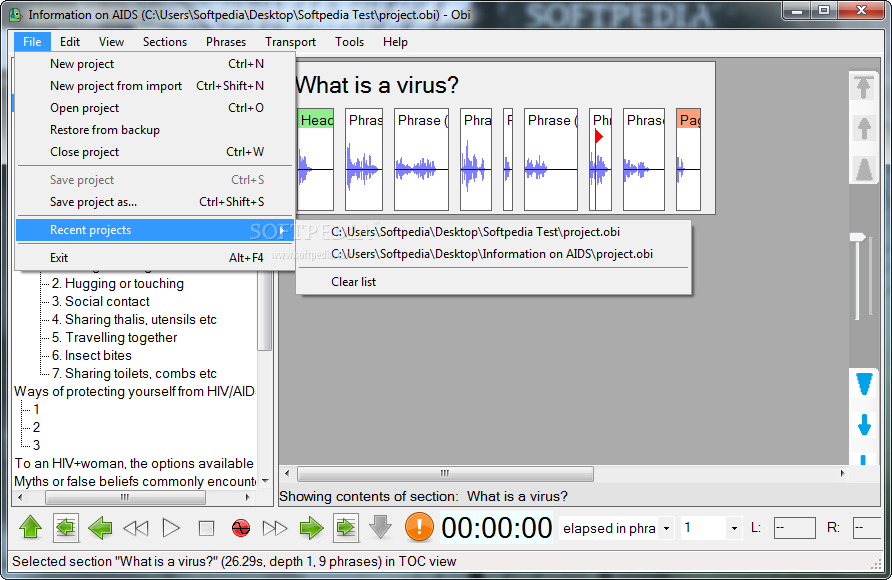
Task: Start playback with the play triangle
Action: (171, 528)
